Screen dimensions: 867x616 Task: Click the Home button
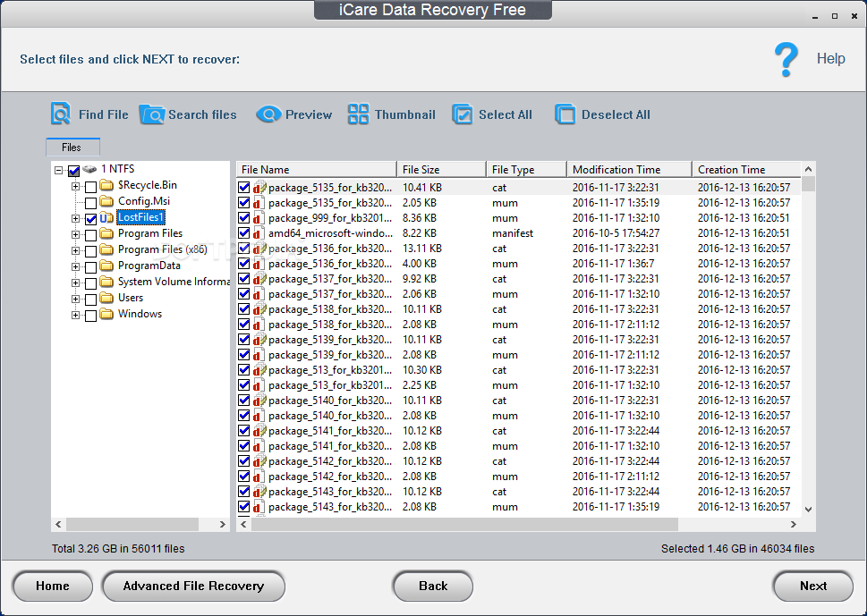[53, 586]
